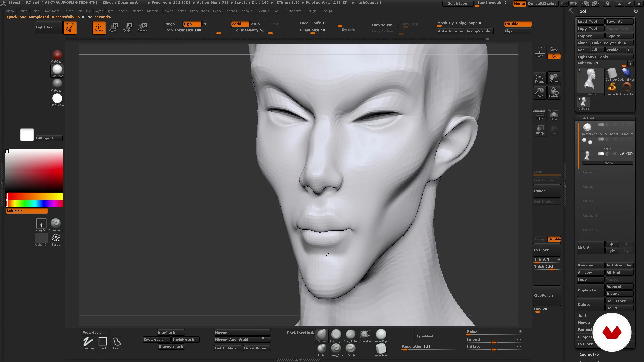Select the Move transform icon
The width and height of the screenshot is (644, 362).
click(x=113, y=27)
